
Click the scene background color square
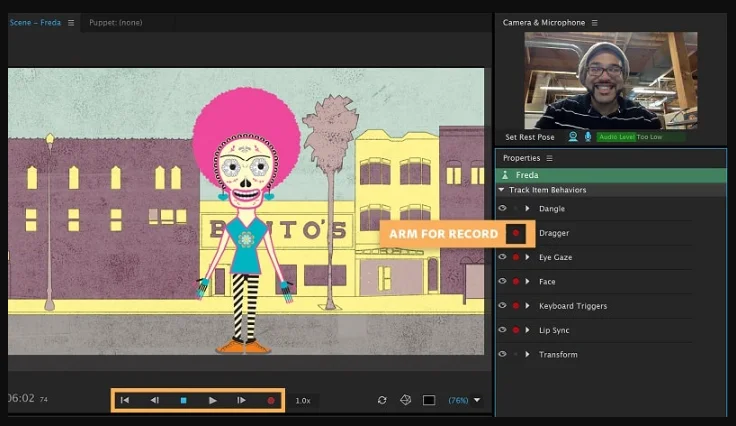point(429,400)
